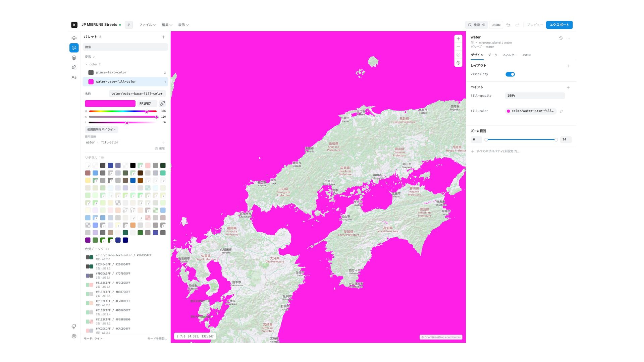
Task: Click the unlink variable icon beside fill-color
Action: click(x=561, y=111)
